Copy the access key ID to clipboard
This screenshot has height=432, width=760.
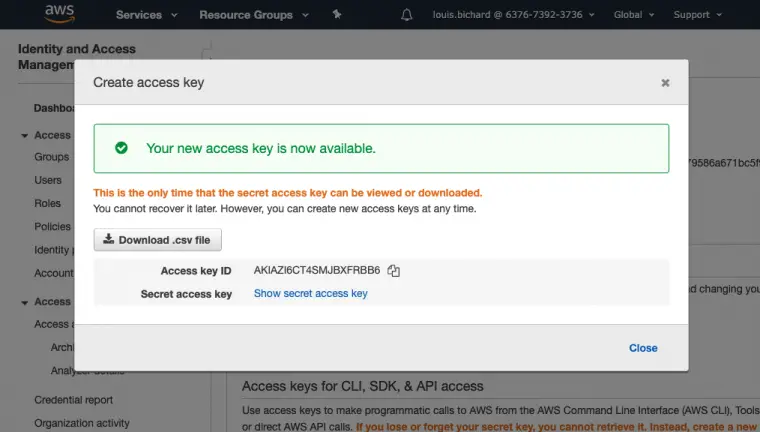(394, 270)
